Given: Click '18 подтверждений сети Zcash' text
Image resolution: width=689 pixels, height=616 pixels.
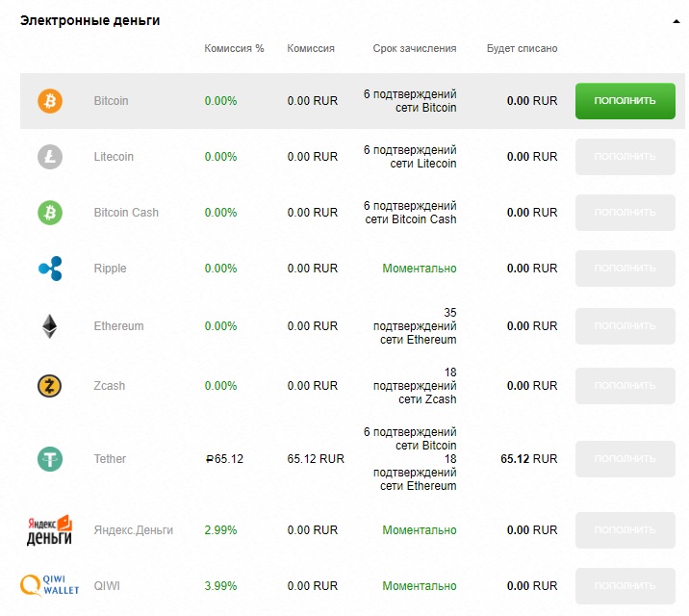Looking at the screenshot, I should (x=415, y=386).
